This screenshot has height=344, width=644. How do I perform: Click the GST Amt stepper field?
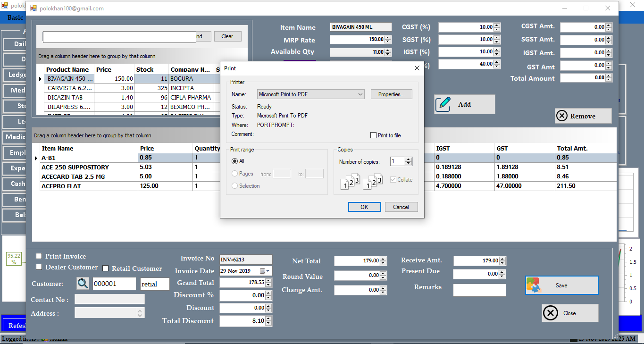click(x=586, y=65)
